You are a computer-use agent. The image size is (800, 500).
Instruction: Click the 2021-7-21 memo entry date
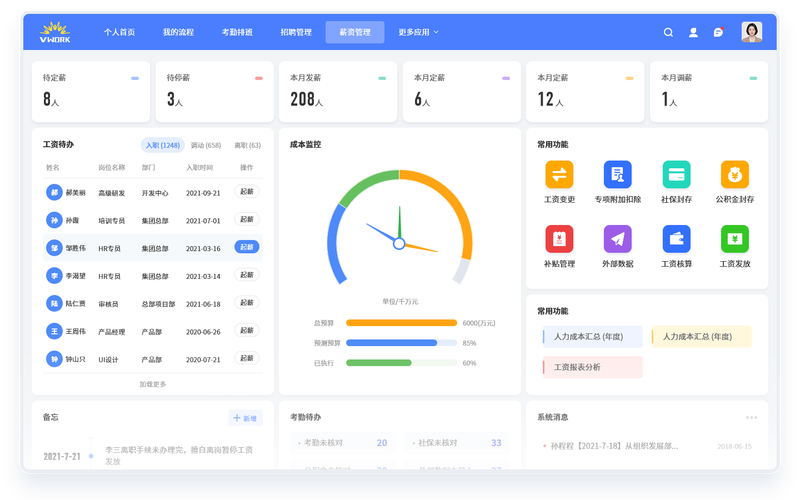(x=62, y=456)
